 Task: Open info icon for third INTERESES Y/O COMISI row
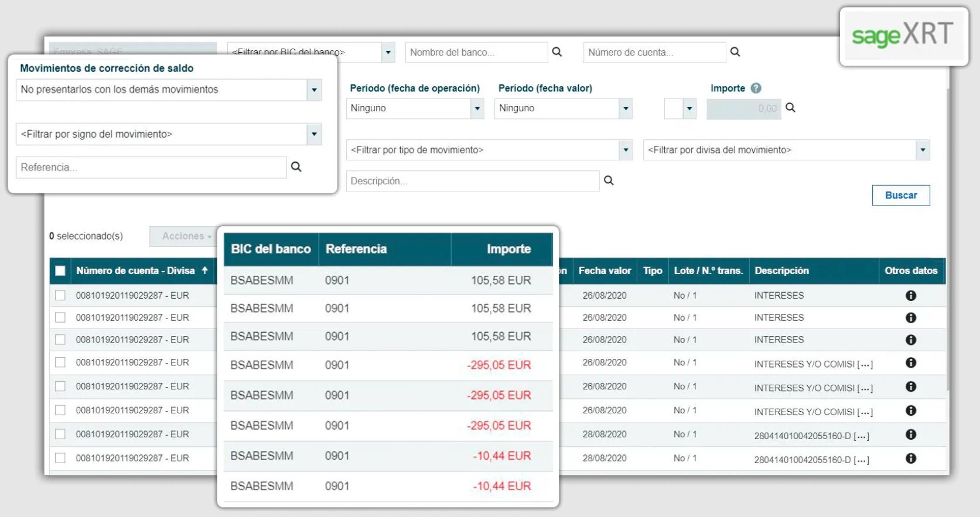coord(911,411)
